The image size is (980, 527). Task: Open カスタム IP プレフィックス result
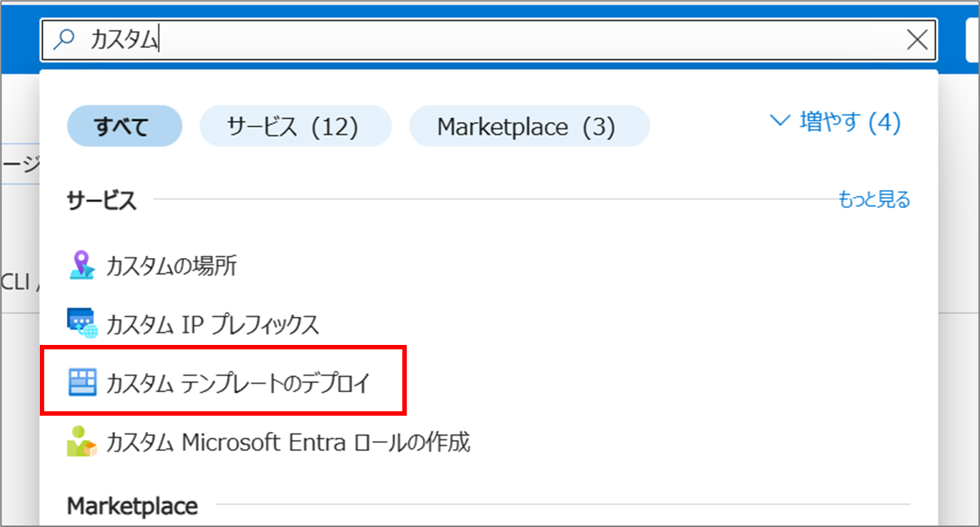(x=212, y=324)
